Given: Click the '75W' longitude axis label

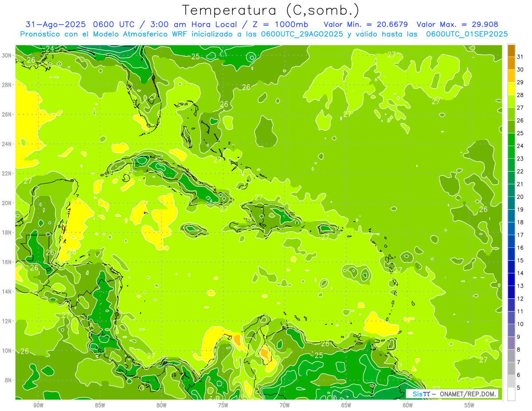Looking at the screenshot, I should point(223,405).
